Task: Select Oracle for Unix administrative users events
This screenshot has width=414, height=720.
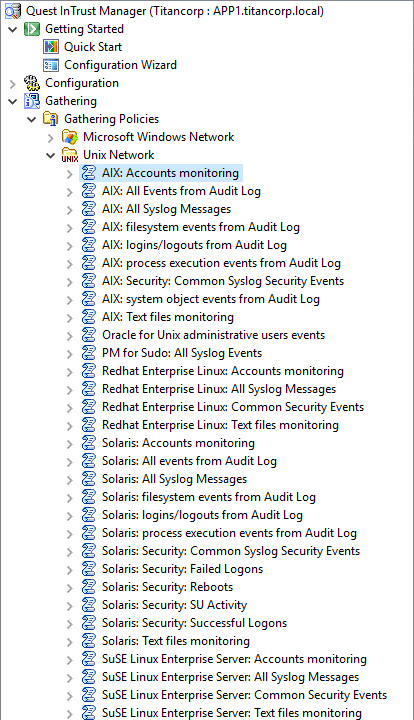Action: pyautogui.click(x=213, y=335)
